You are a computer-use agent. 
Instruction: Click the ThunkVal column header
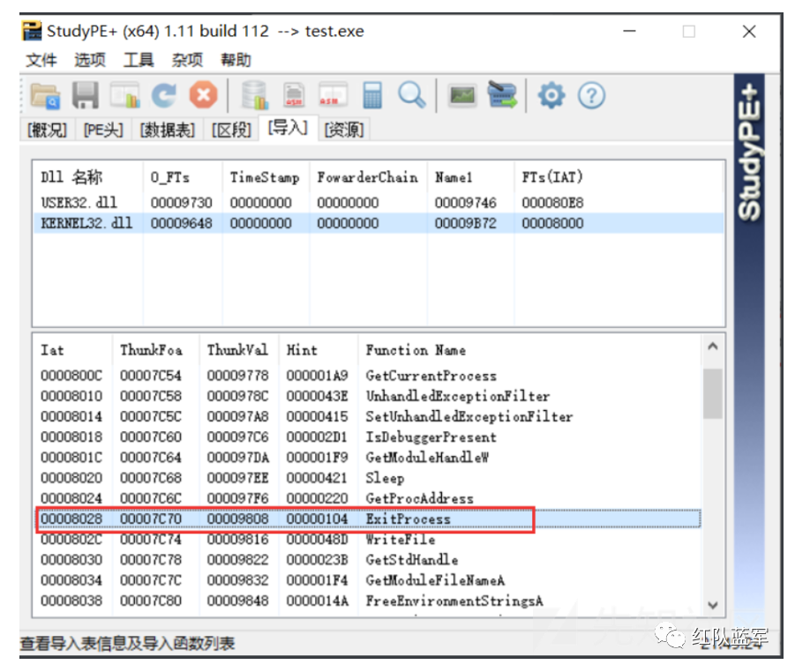point(237,350)
